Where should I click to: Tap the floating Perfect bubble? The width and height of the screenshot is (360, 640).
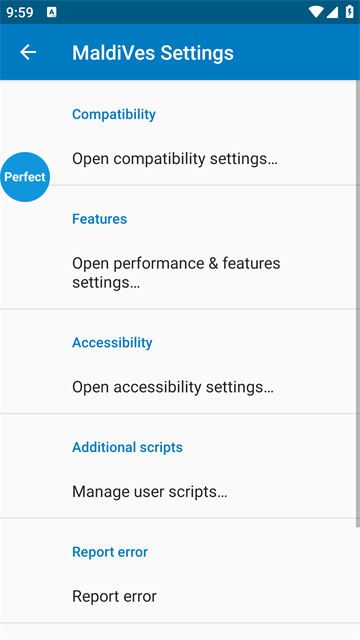[25, 177]
